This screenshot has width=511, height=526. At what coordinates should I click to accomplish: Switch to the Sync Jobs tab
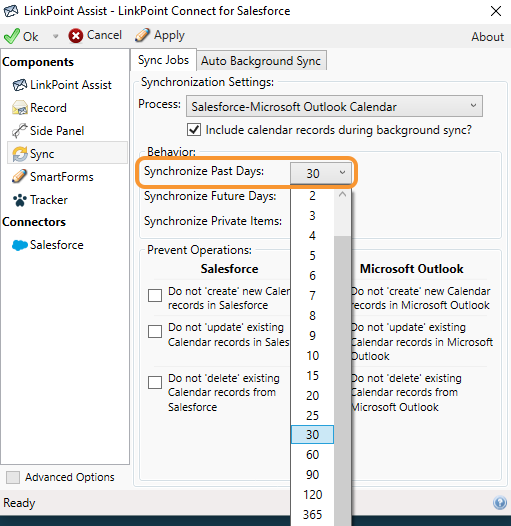pyautogui.click(x=163, y=60)
